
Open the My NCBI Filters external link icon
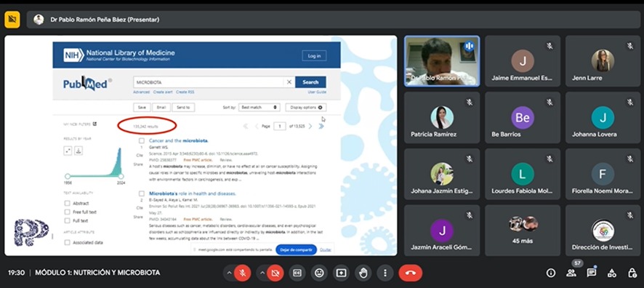point(94,124)
